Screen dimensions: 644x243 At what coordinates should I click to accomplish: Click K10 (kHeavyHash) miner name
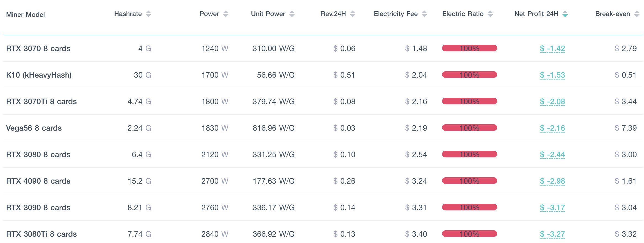tap(39, 75)
